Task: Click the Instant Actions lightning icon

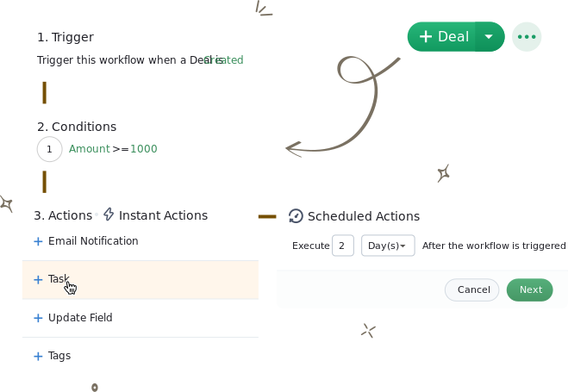Action: [x=109, y=215]
